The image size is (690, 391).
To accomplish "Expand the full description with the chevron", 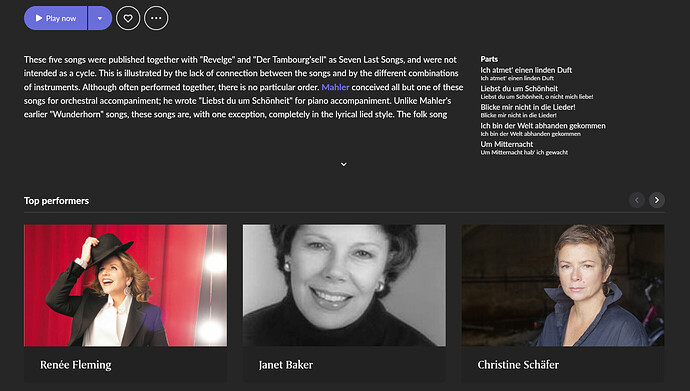I will click(344, 164).
